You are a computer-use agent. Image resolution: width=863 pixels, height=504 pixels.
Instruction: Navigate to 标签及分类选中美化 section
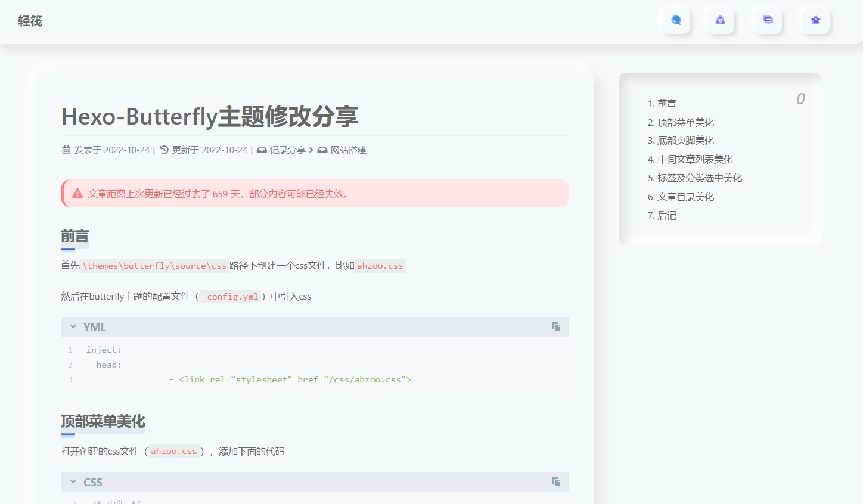(x=700, y=178)
